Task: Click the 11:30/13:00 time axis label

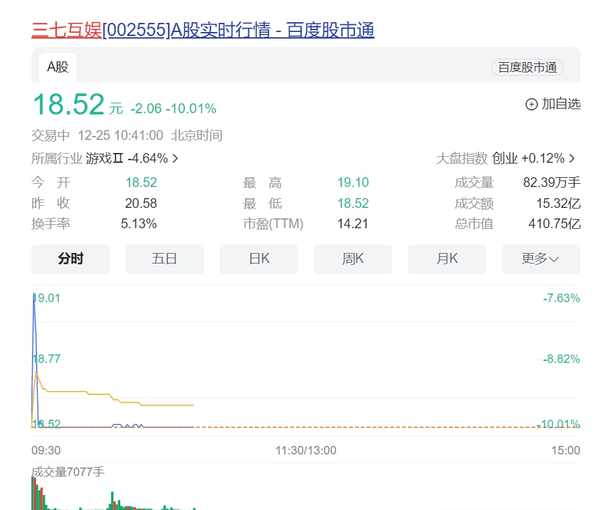Action: click(306, 450)
